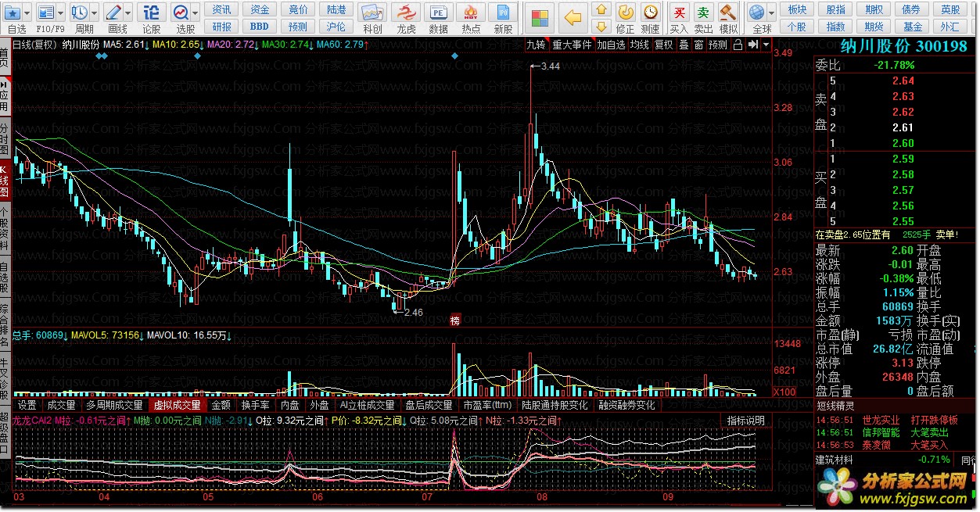
Task: Open the 龙虎 dragon-tiger list icon
Action: click(x=405, y=13)
